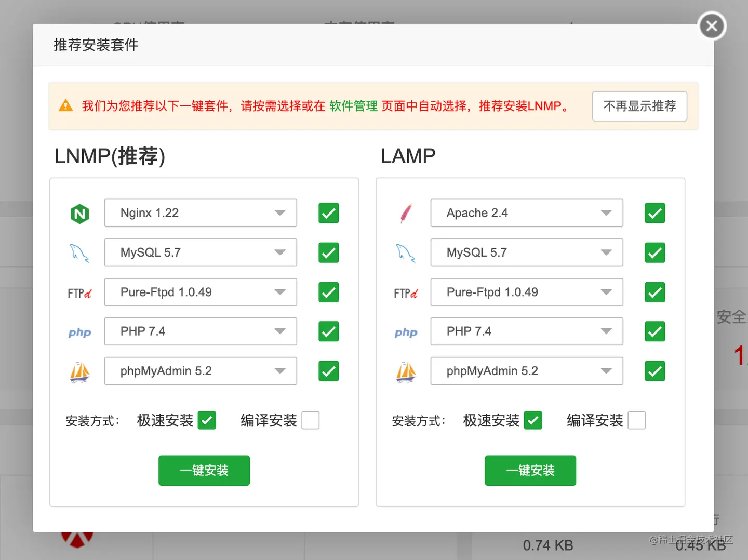Click the php icon under LNMP
This screenshot has width=748, height=560.
coord(79,332)
